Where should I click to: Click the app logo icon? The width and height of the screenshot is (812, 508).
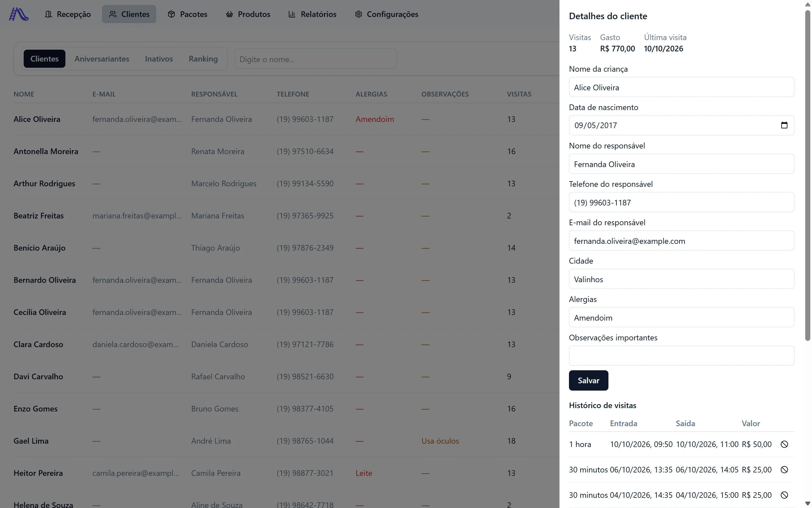pos(19,14)
